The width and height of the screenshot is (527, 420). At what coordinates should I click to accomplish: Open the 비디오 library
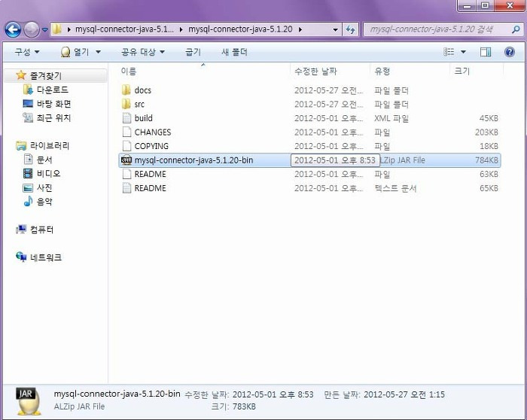48,173
